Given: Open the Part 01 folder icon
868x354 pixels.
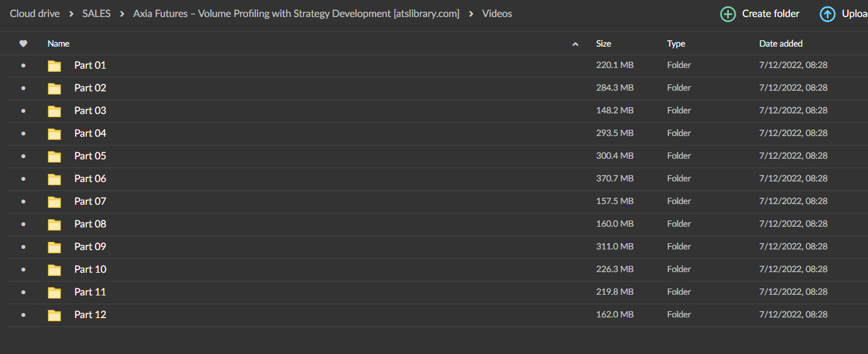Looking at the screenshot, I should (55, 66).
